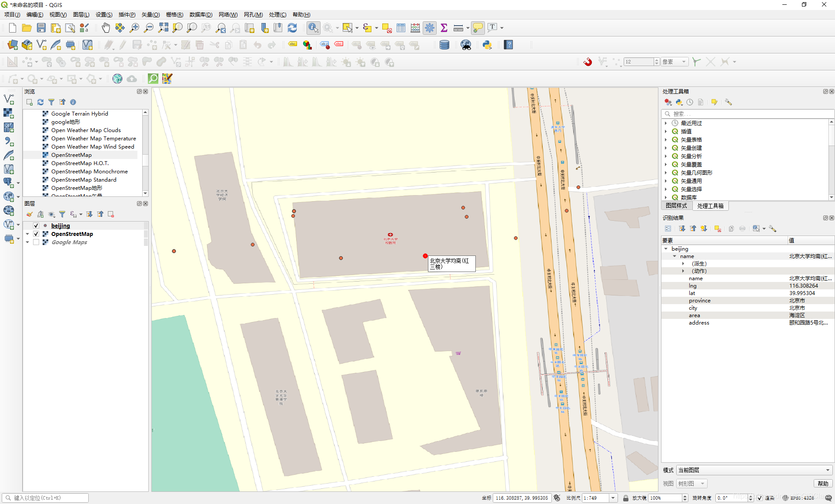Refresh the Browser panel
The height and width of the screenshot is (504, 835).
40,102
